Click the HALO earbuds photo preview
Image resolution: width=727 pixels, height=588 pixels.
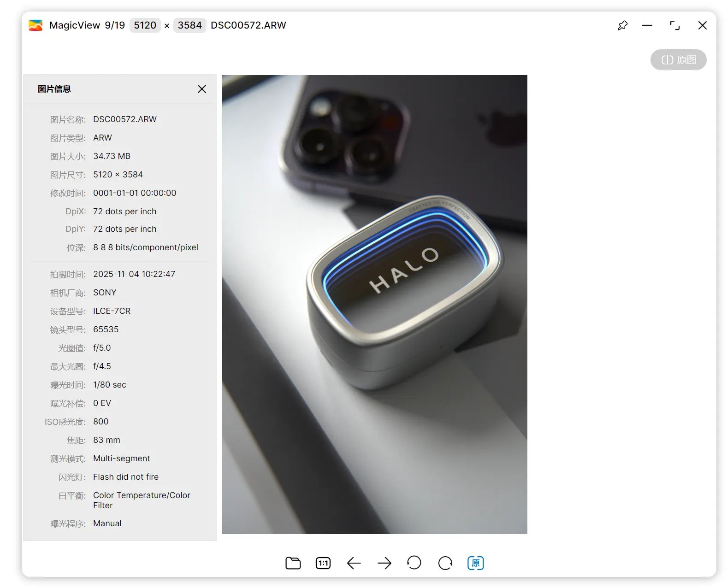click(x=374, y=305)
